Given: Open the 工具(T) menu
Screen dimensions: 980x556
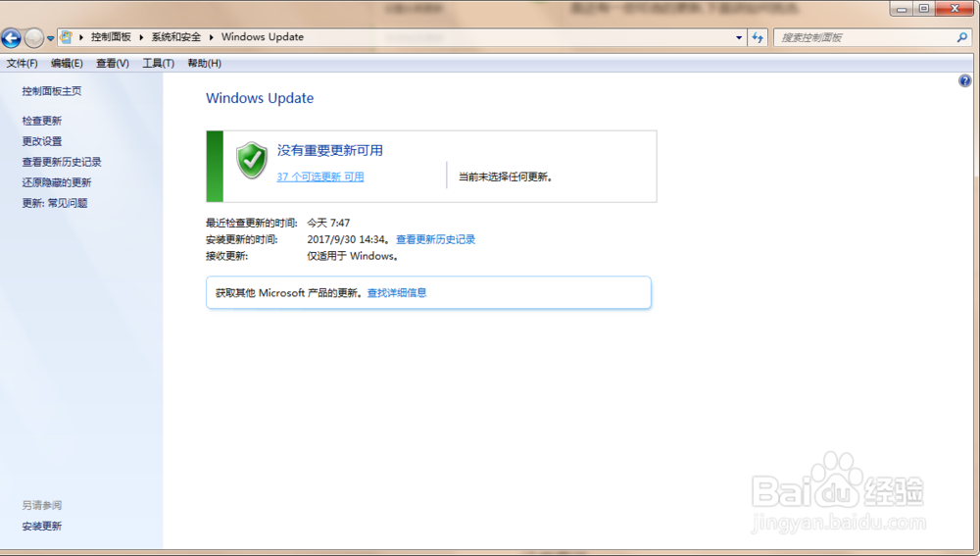Looking at the screenshot, I should (158, 63).
